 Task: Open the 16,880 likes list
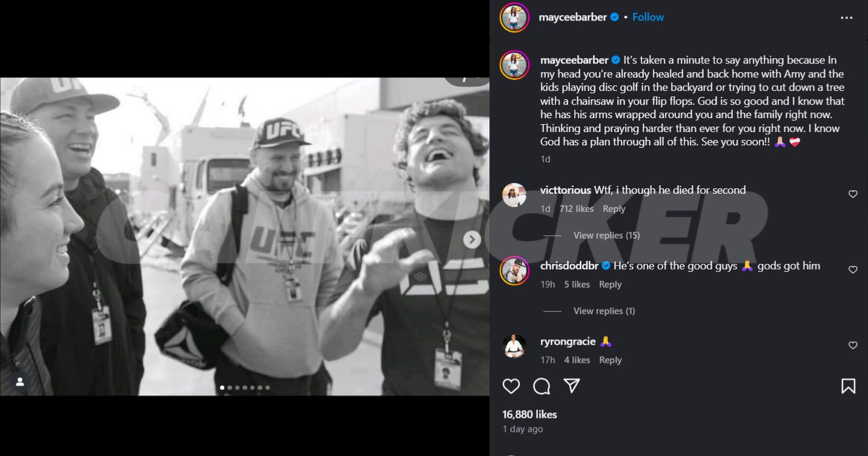529,414
